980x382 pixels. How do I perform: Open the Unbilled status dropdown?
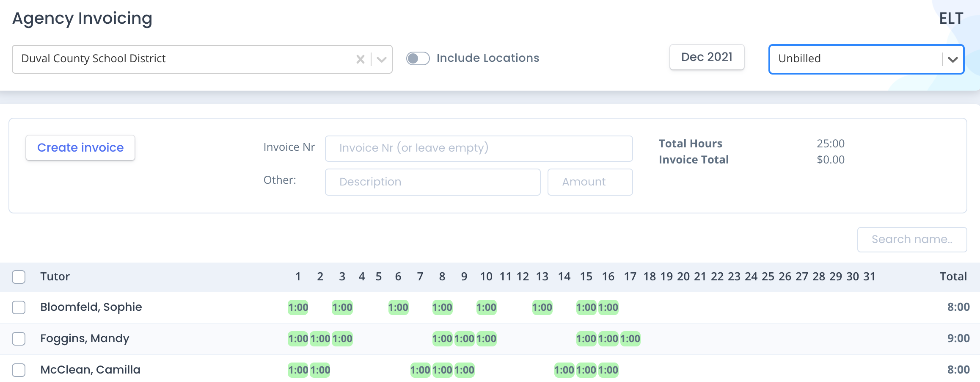(866, 59)
